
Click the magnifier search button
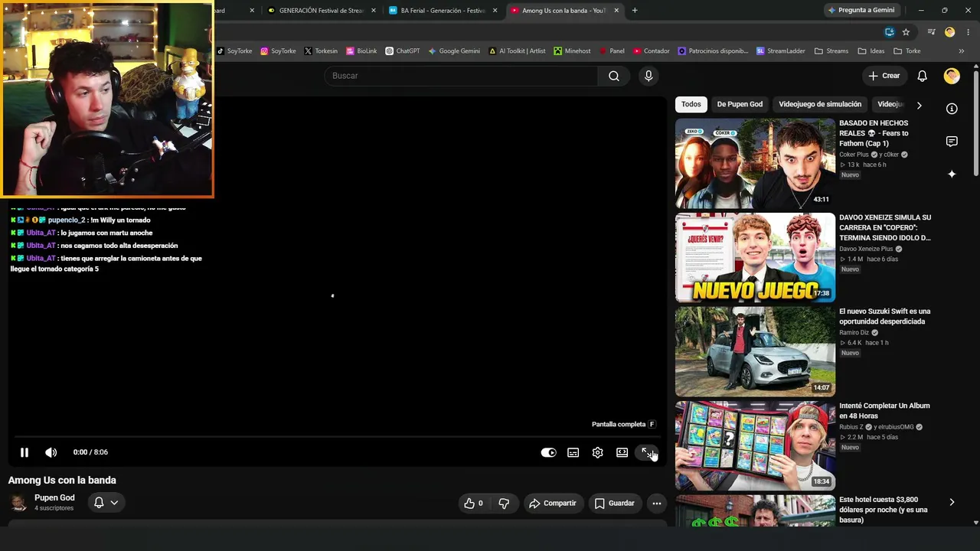614,76
